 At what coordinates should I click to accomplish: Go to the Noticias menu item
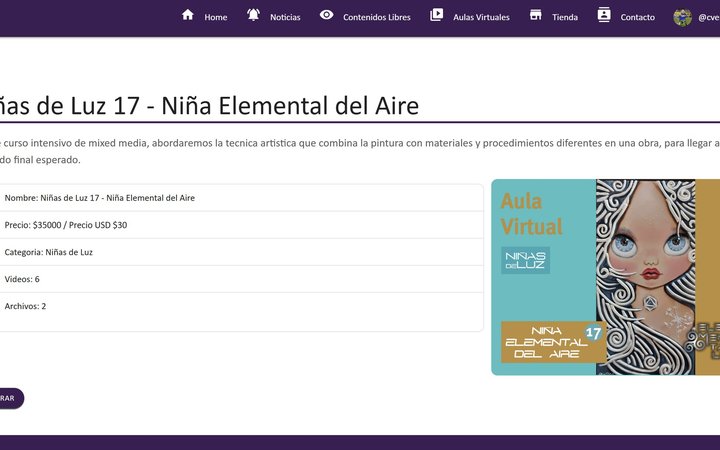[285, 17]
